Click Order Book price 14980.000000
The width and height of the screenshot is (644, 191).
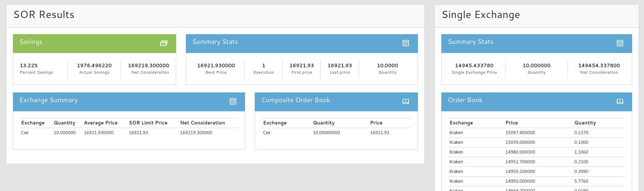pos(520,152)
